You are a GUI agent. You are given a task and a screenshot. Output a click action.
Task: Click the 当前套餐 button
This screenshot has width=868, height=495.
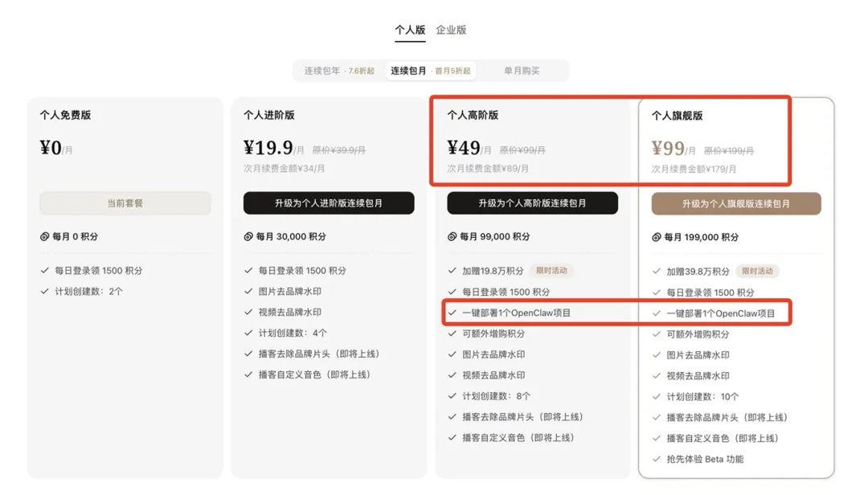tap(125, 203)
